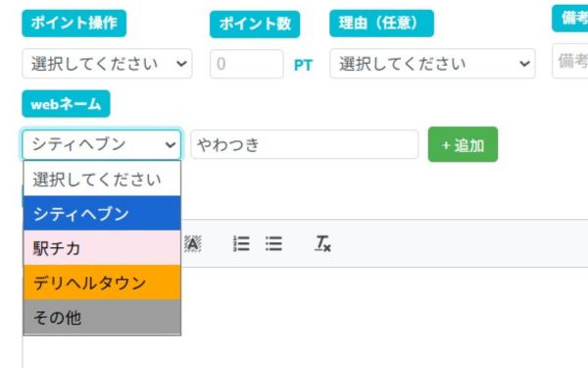The image size is (588, 368).
Task: Select その他 option in the list
Action: (x=102, y=317)
